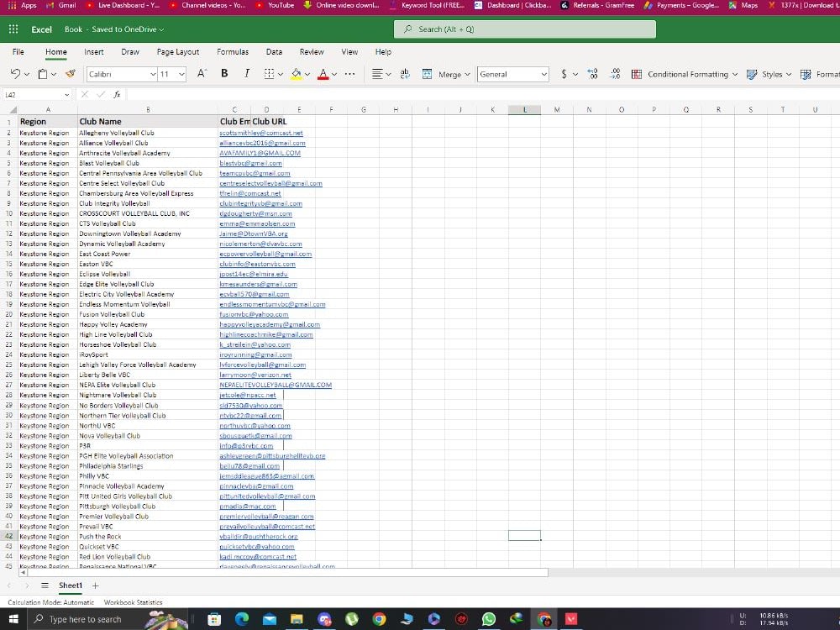This screenshot has width=840, height=630.
Task: Open scottsmithley@comcast.net email link
Action: [261, 133]
